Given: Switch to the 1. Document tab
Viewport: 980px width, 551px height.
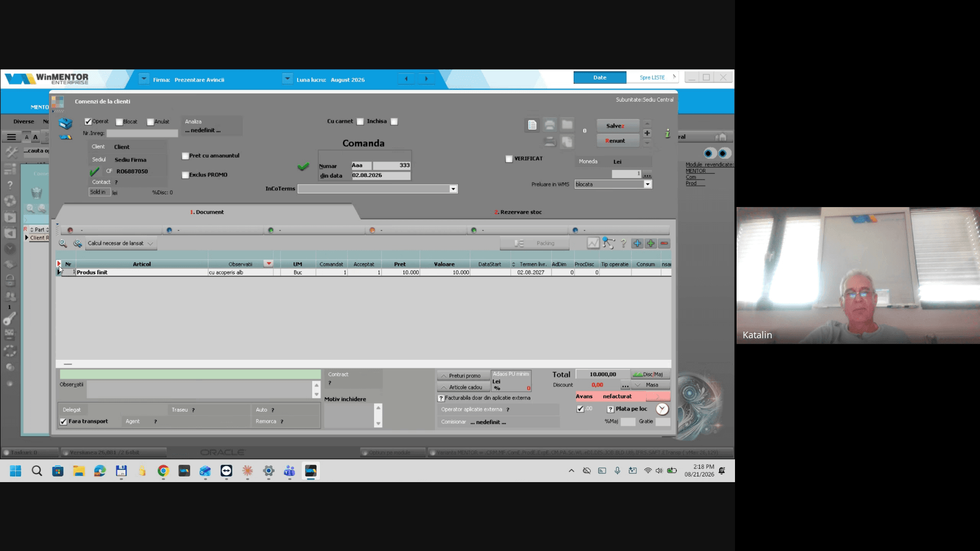Looking at the screenshot, I should tap(207, 212).
